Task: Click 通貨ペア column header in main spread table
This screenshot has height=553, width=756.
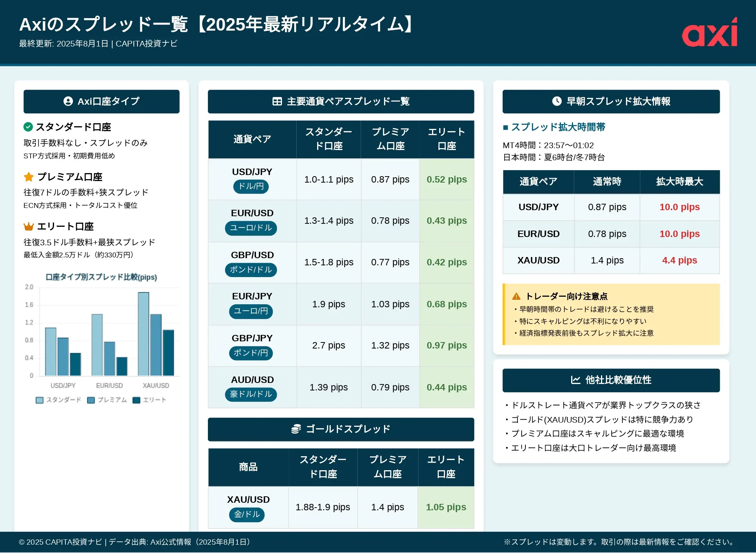Action: (252, 139)
